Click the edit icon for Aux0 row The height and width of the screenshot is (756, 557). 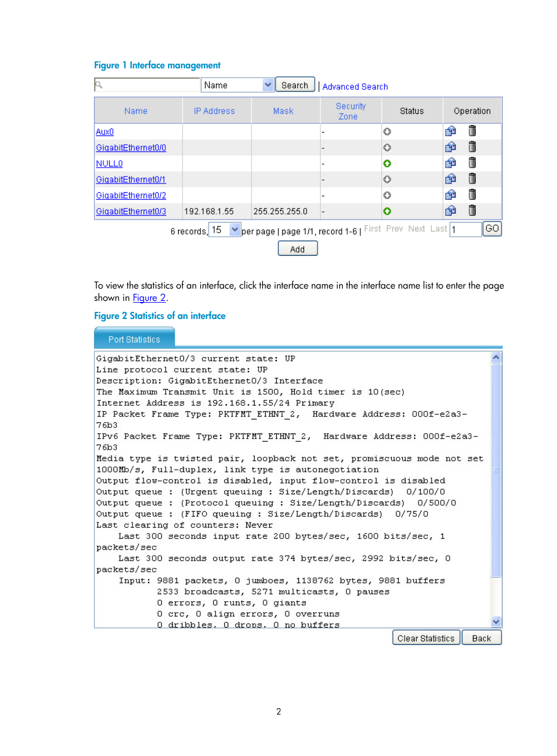tap(450, 131)
